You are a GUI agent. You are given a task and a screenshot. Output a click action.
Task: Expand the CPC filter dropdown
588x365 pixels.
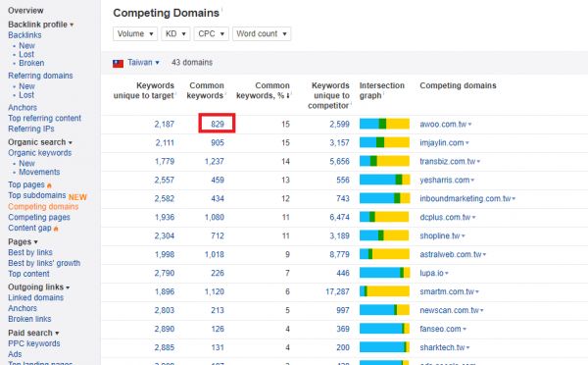click(211, 33)
